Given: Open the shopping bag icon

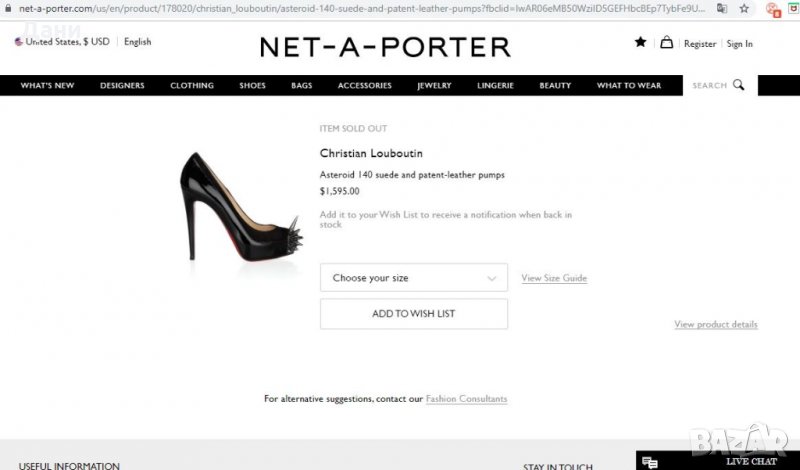Looking at the screenshot, I should click(666, 42).
